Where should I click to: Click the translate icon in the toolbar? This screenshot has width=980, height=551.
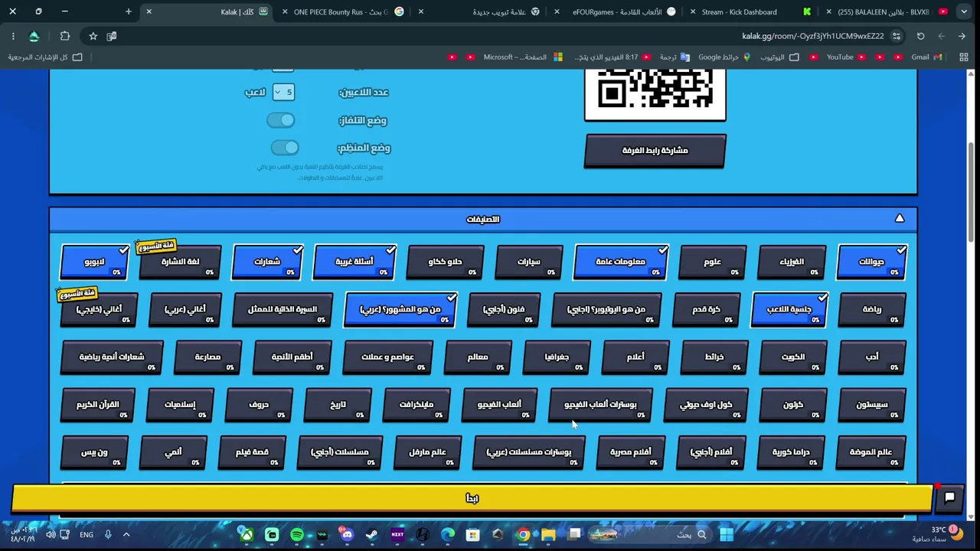tap(112, 36)
